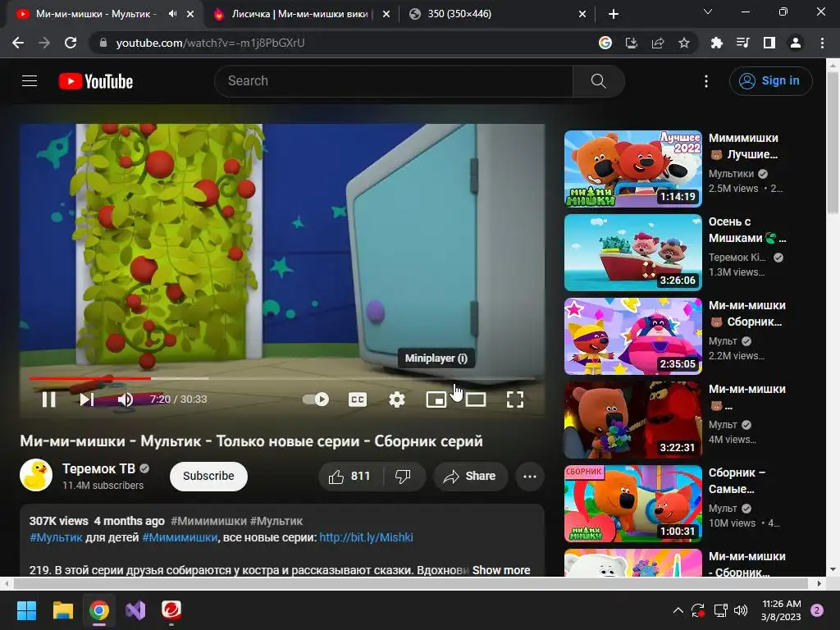The image size is (840, 630).
Task: Toggle the autoplay switch
Action: click(316, 399)
